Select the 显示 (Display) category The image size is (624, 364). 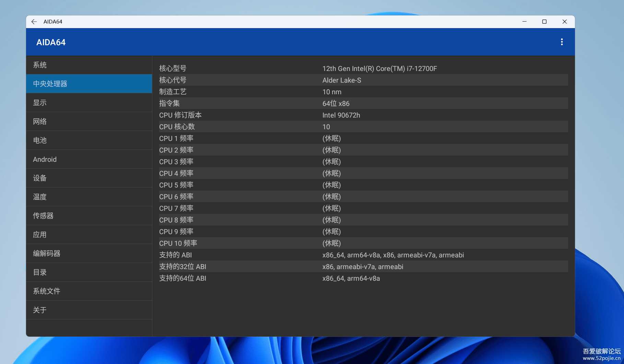(39, 102)
